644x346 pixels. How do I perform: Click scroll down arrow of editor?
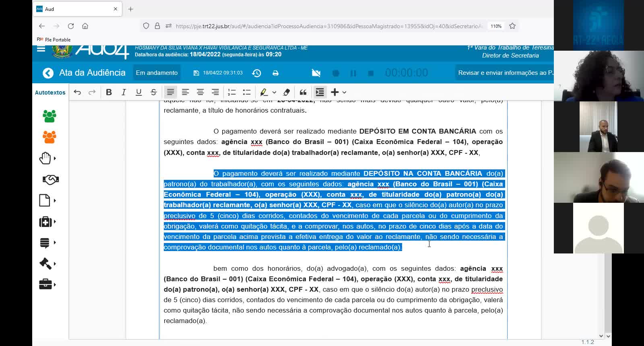click(601, 336)
